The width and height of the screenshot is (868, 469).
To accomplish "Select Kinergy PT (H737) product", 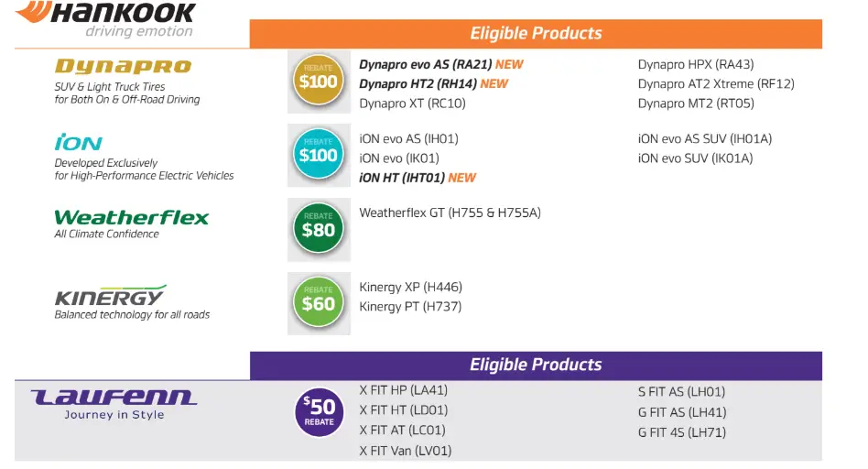I will [410, 306].
